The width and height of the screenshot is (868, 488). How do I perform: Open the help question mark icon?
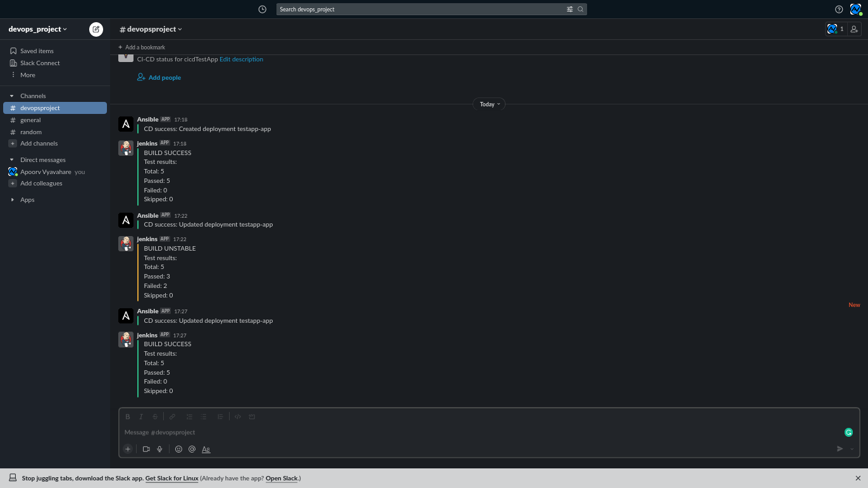(x=839, y=9)
